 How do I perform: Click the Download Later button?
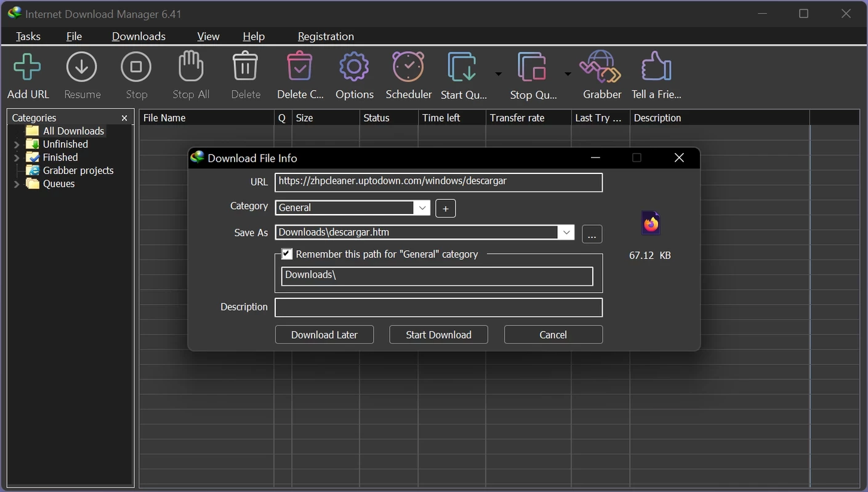[x=324, y=335]
